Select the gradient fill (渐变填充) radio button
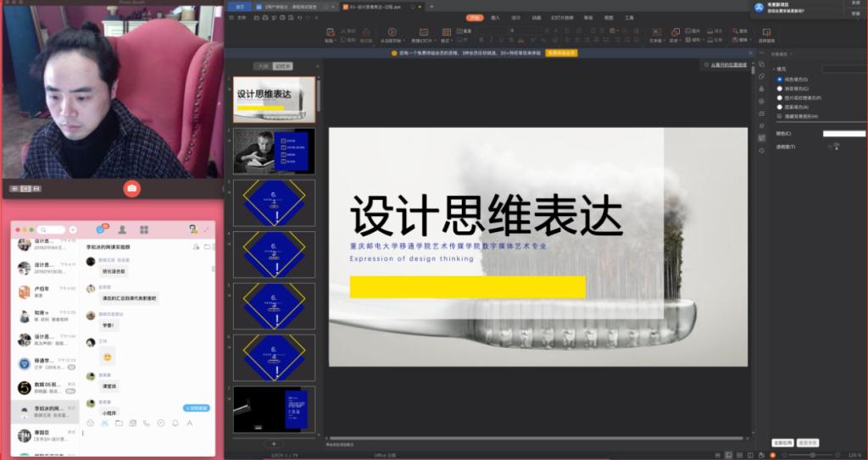Image resolution: width=868 pixels, height=460 pixels. coord(780,88)
